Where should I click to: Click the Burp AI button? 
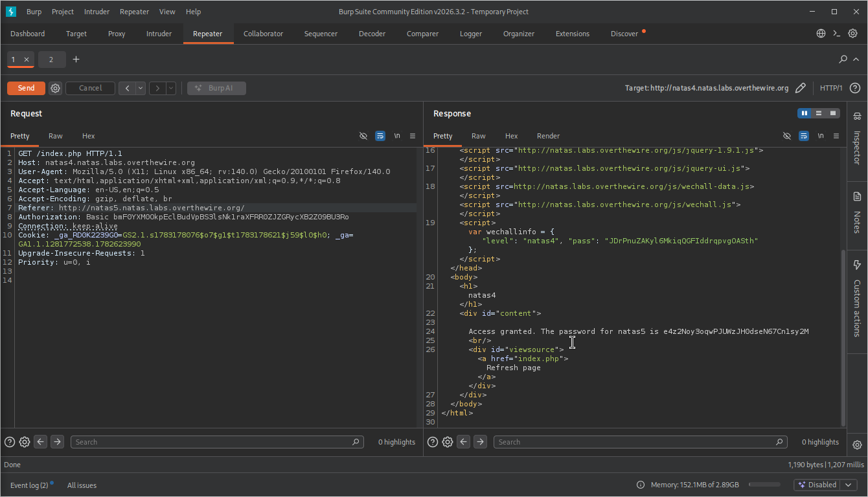point(216,88)
